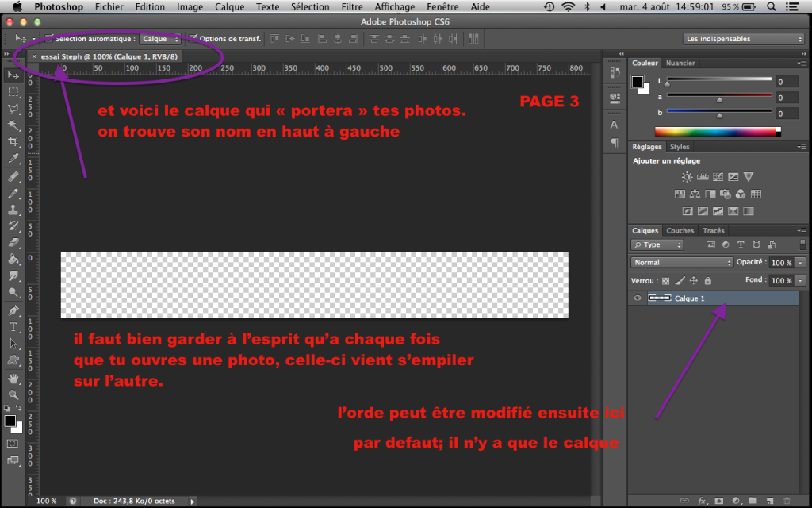Select the Hand tool
Image resolution: width=812 pixels, height=508 pixels.
point(13,379)
